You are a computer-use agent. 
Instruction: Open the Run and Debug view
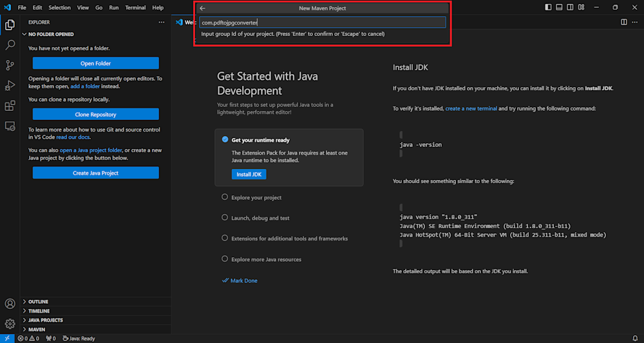tap(10, 85)
